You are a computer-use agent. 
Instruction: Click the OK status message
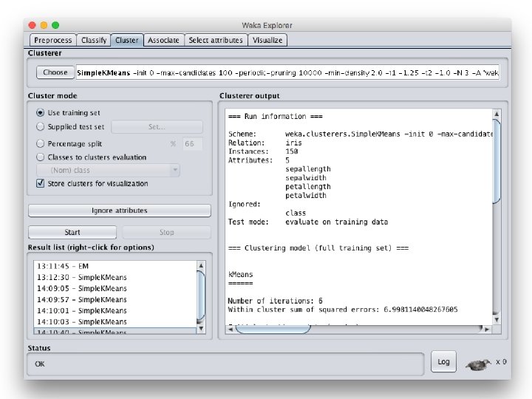pos(40,364)
